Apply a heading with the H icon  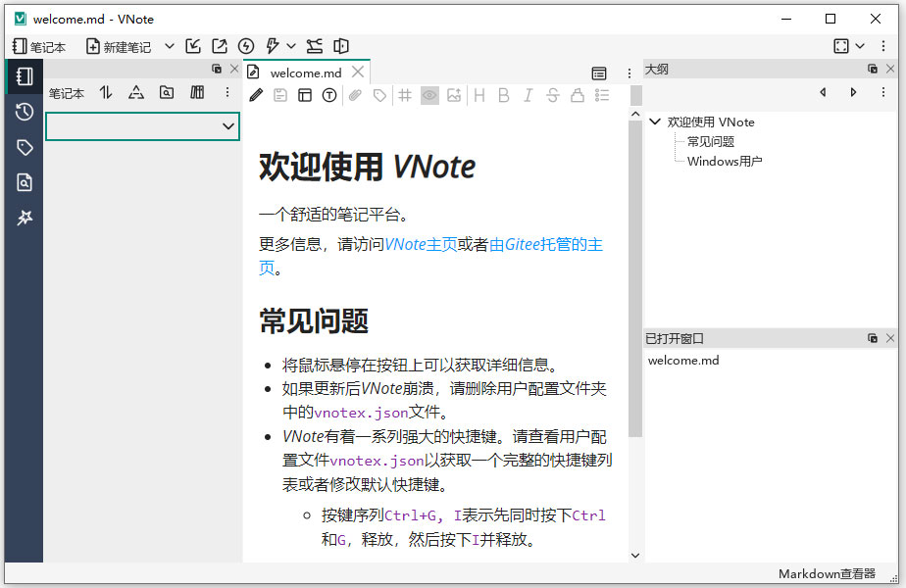[x=478, y=95]
